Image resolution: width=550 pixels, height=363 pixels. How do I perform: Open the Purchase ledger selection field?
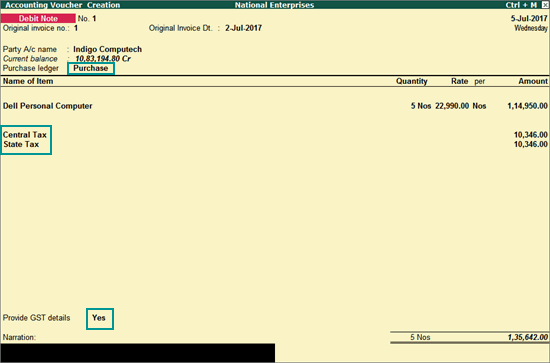pyautogui.click(x=90, y=68)
